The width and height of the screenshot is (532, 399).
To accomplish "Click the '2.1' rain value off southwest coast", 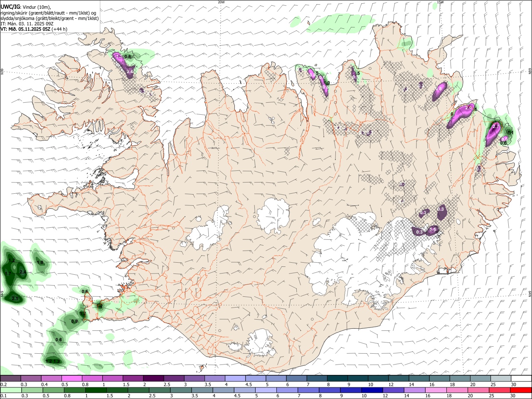I will point(15,299).
